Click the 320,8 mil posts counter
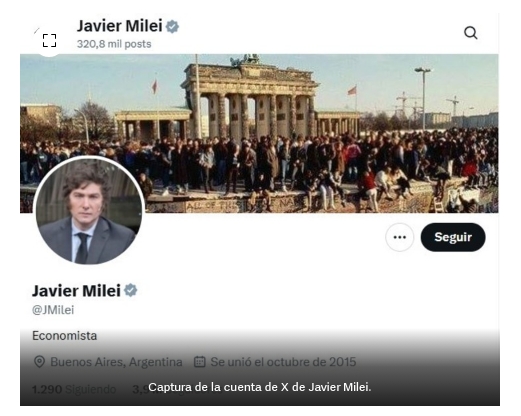 pyautogui.click(x=114, y=44)
